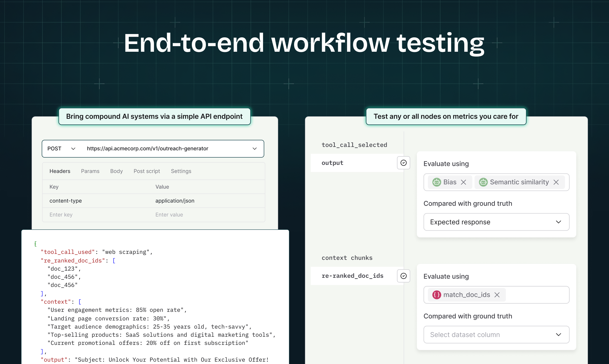
Task: Switch to the Body tab
Action: 116,171
